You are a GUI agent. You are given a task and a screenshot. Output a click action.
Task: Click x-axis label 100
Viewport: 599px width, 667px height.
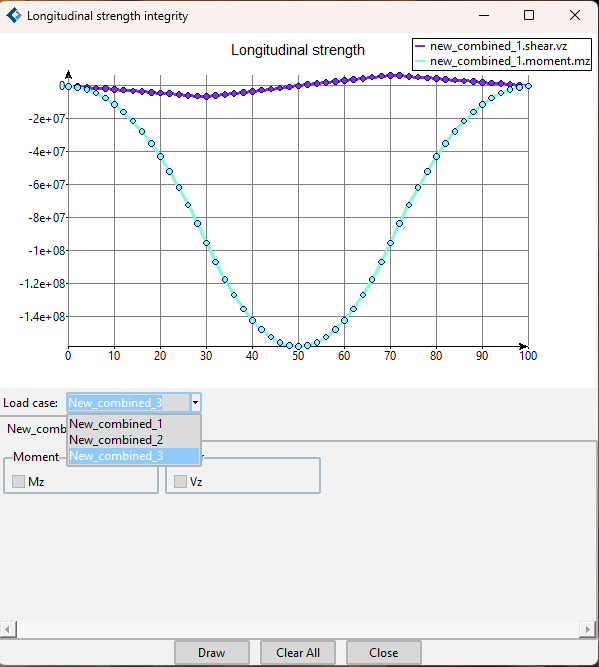pos(528,356)
